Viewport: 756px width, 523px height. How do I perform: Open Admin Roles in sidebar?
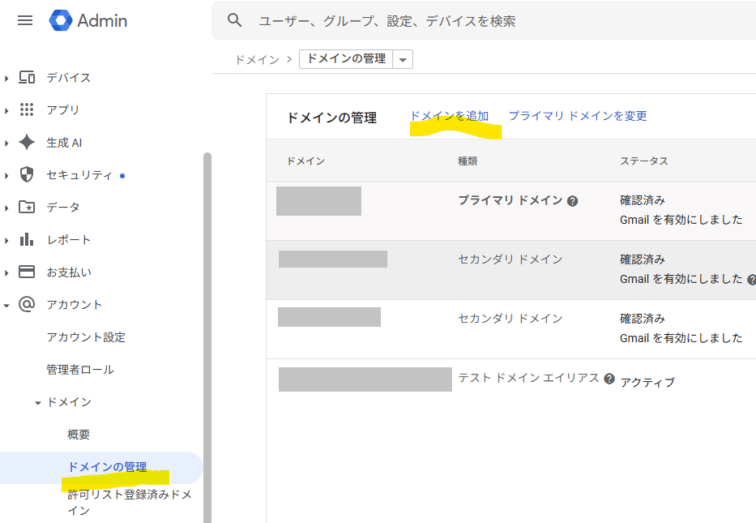point(80,370)
